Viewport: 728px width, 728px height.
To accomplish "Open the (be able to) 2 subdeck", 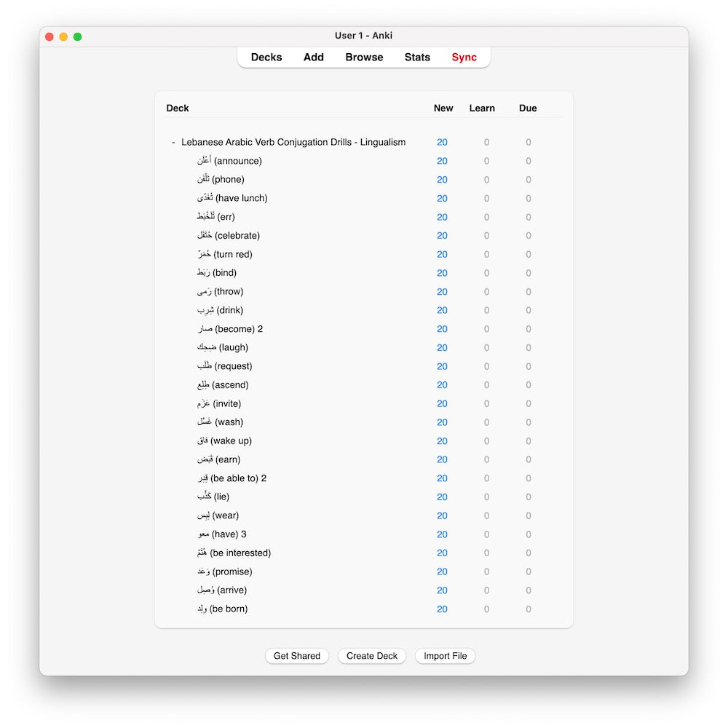I will (232, 478).
